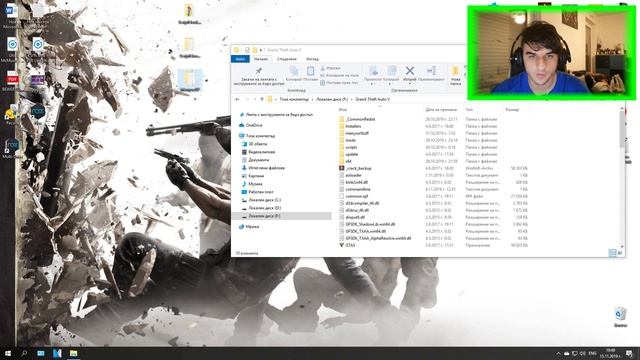Click the scrollbar down arrow in file list
Viewport: 640px width, 360px height.
[622, 247]
